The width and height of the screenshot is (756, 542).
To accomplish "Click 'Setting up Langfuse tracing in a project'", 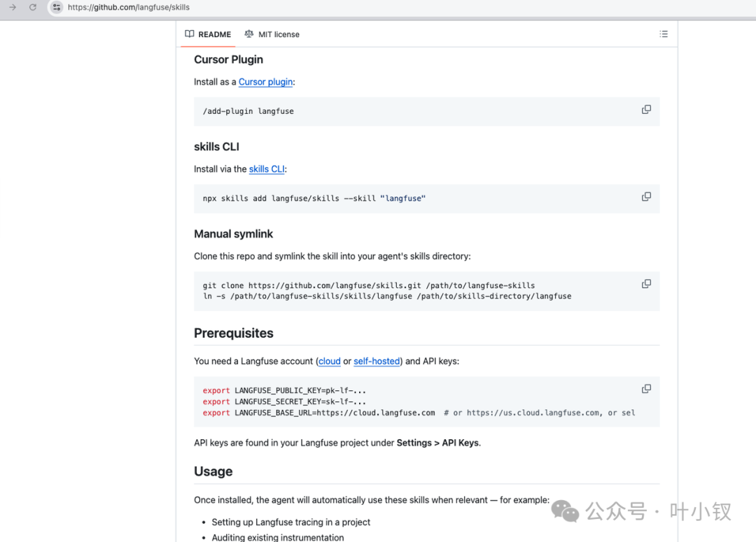I will click(290, 522).
